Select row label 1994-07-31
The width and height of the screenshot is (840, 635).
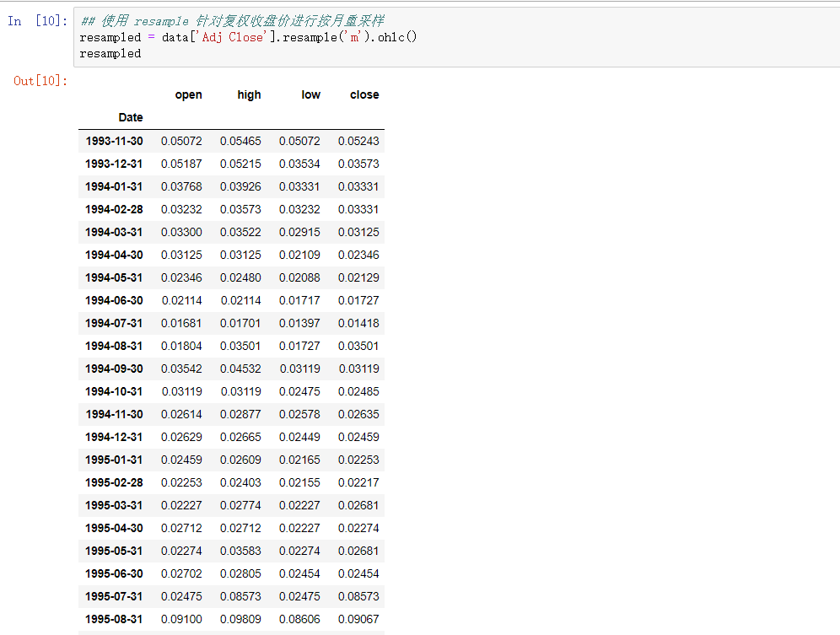click(114, 323)
